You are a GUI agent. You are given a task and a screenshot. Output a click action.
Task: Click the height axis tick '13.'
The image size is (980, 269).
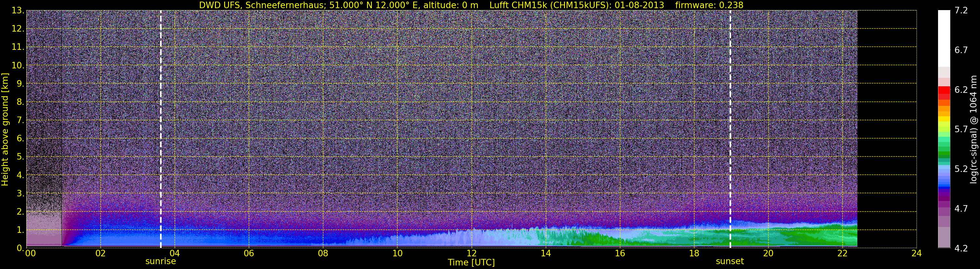point(17,11)
